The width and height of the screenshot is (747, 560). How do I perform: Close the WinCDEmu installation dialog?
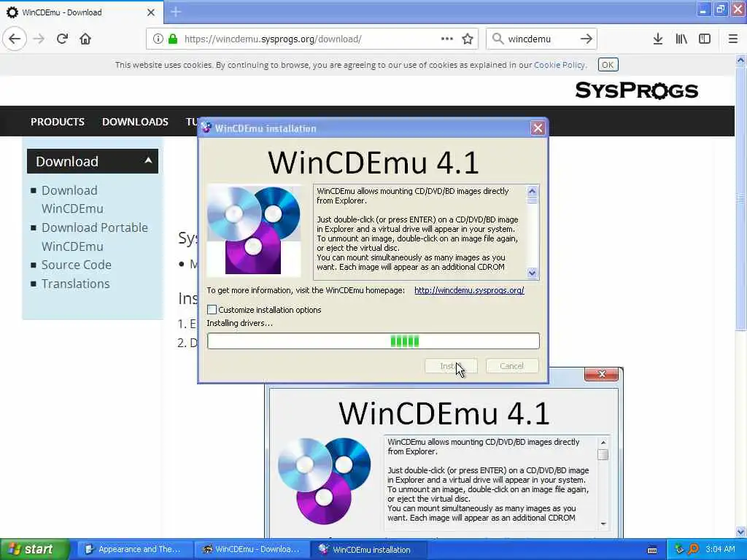[x=538, y=128]
